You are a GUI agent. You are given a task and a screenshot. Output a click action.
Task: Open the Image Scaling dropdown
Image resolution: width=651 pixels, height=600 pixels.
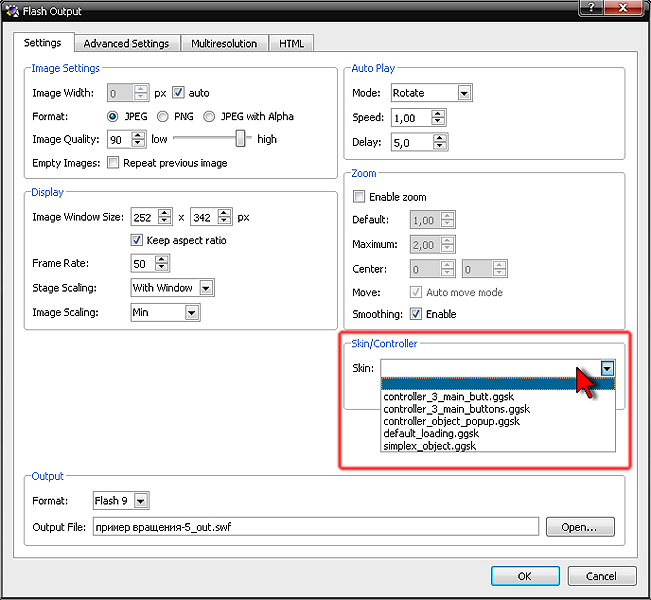[x=191, y=312]
